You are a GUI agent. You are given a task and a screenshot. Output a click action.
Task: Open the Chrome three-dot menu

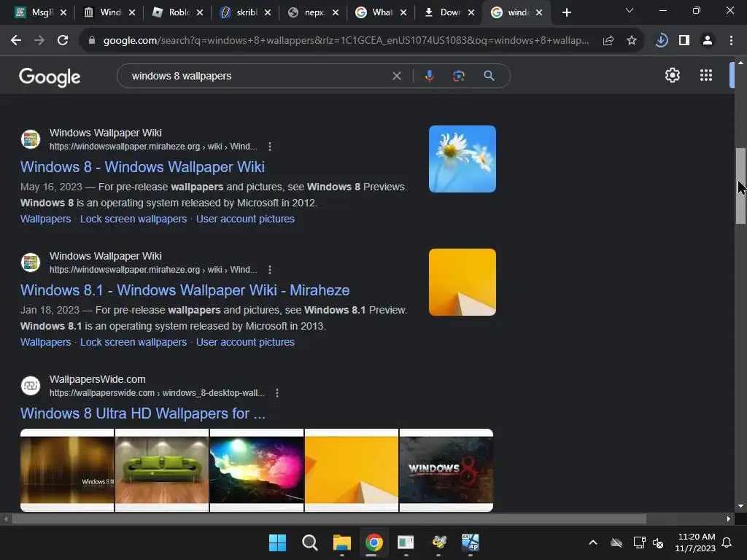[731, 41]
